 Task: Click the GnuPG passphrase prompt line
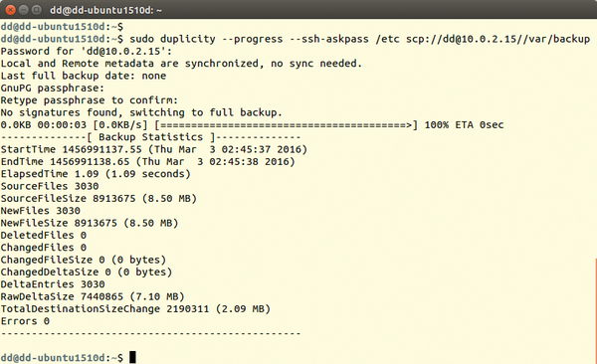point(52,88)
